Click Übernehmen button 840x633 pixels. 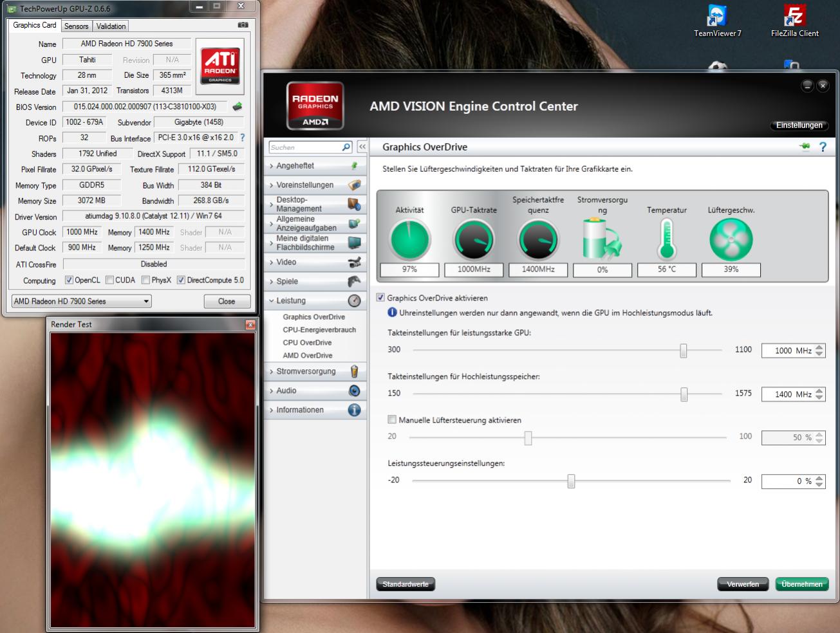tap(801, 584)
